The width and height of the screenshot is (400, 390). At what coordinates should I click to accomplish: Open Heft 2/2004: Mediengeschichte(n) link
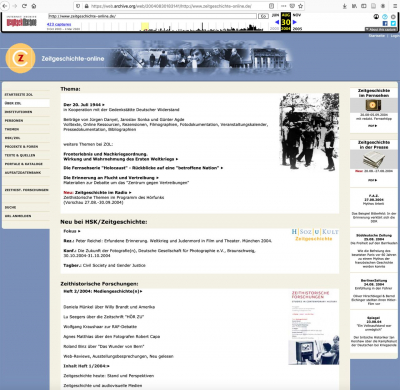[103, 291]
